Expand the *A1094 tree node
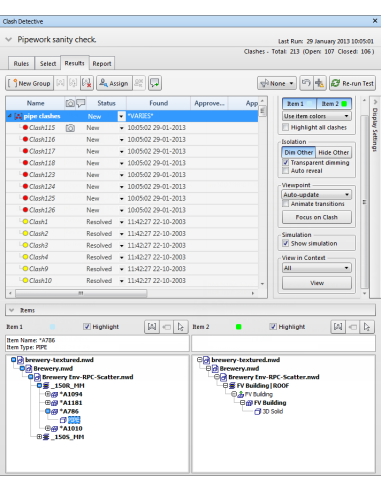 pyautogui.click(x=48, y=394)
